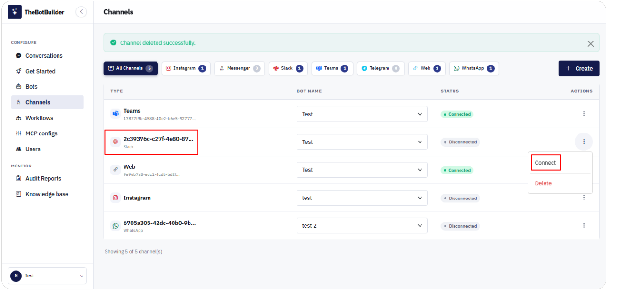This screenshot has height=290, width=644.
Task: Go to Get Started page
Action: [x=47, y=71]
